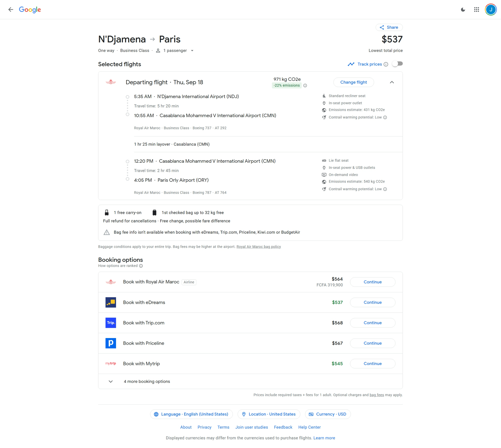501x448 pixels.
Task: Open the Help Center link
Action: (x=309, y=427)
